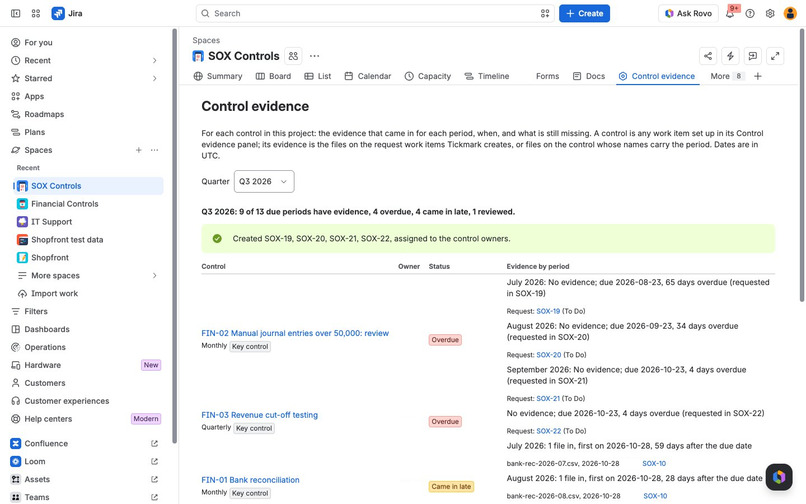This screenshot has width=806, height=504.
Task: Open the team members icon beside SOX Controls
Action: (293, 56)
